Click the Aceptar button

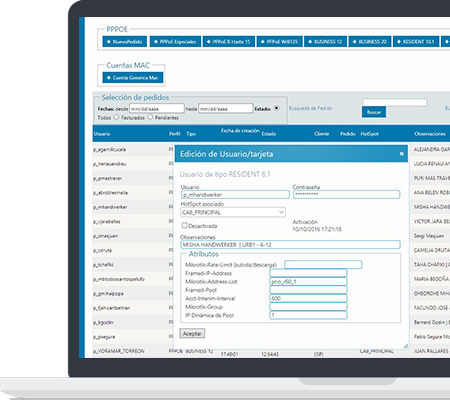click(192, 333)
